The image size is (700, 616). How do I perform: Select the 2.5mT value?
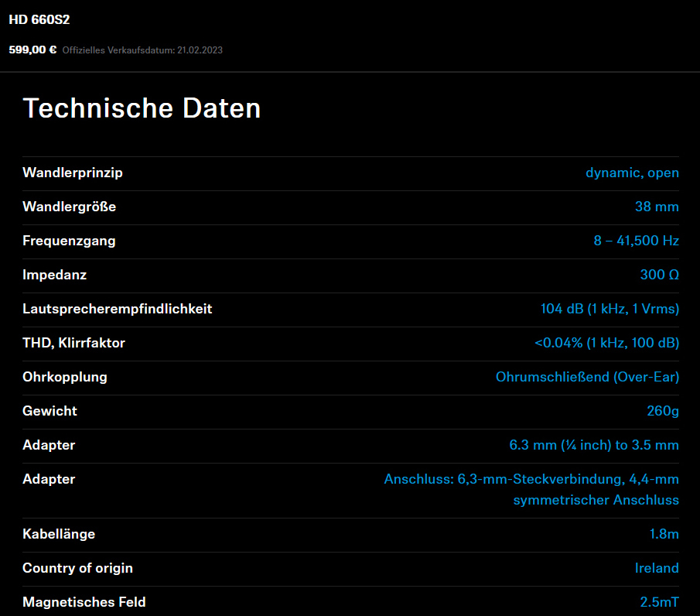[x=659, y=602]
